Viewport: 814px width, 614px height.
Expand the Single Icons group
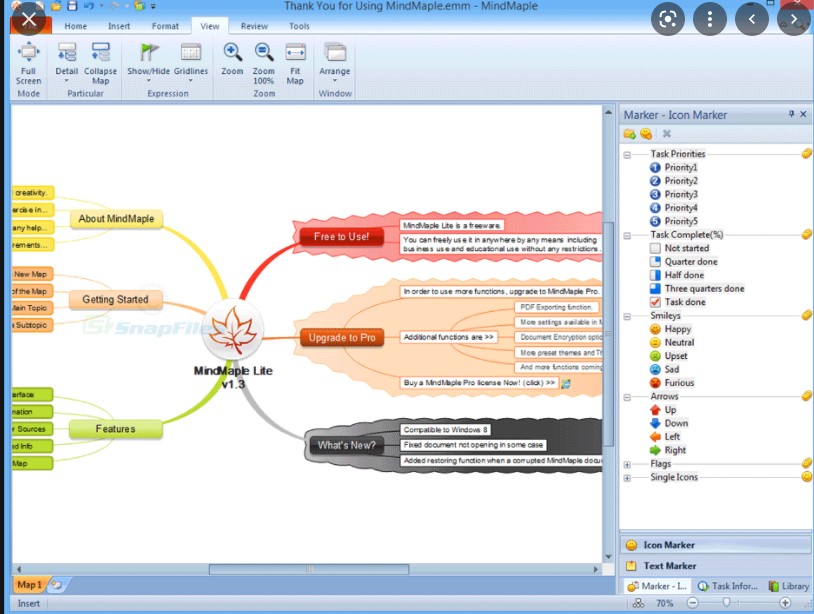tap(627, 478)
